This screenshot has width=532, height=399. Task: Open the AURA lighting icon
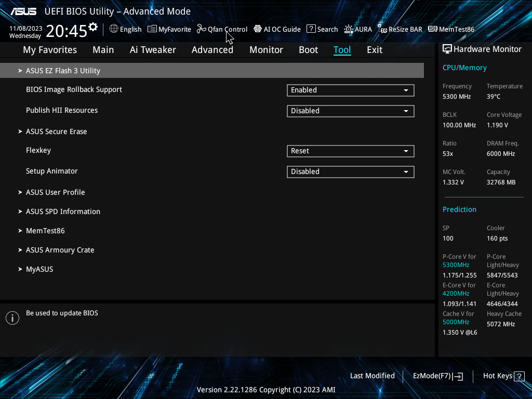349,29
